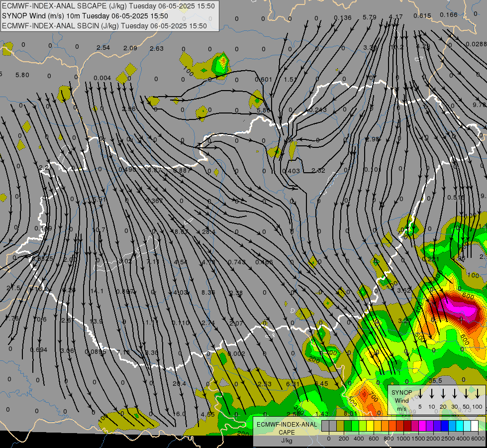
Task: Click the map value 16.0
Action: [x=179, y=414]
